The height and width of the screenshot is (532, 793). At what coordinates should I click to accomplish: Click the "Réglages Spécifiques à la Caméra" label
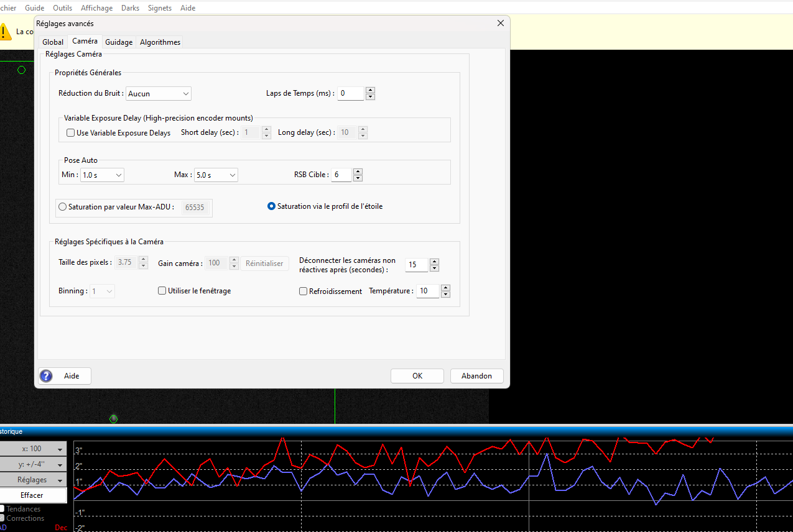tap(109, 242)
